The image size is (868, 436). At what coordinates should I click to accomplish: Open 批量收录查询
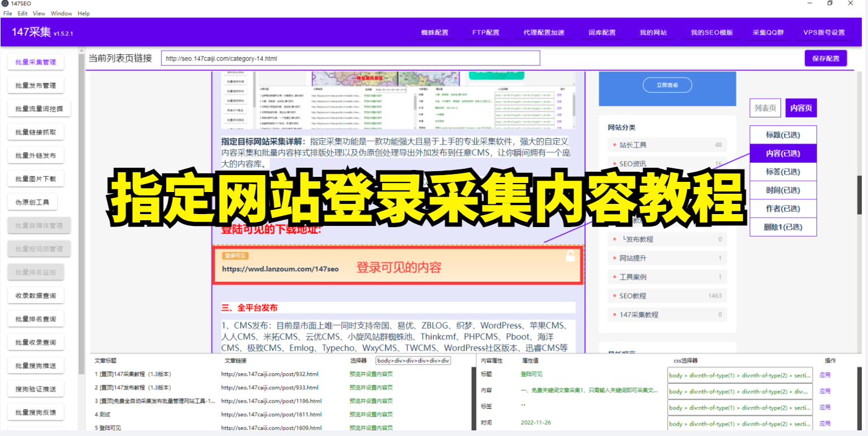pyautogui.click(x=36, y=342)
